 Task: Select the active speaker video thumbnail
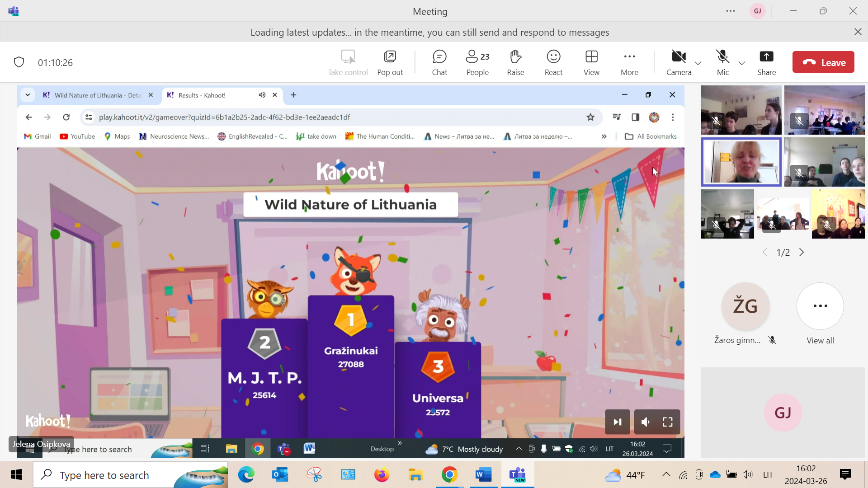click(x=741, y=162)
